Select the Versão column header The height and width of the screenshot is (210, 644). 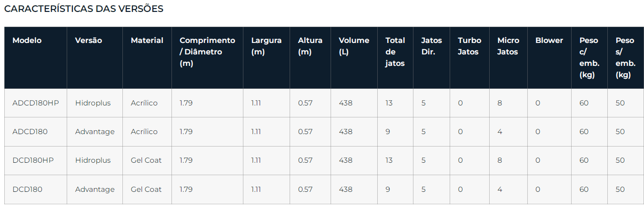89,41
